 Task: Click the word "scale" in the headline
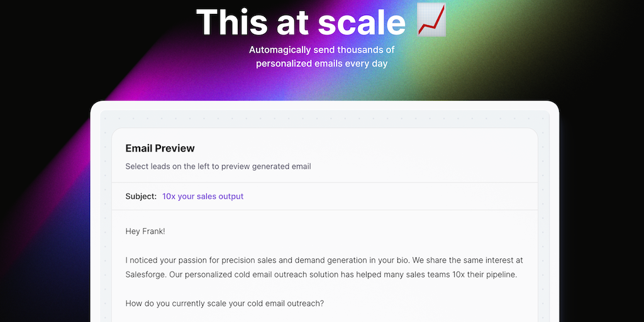coord(362,21)
